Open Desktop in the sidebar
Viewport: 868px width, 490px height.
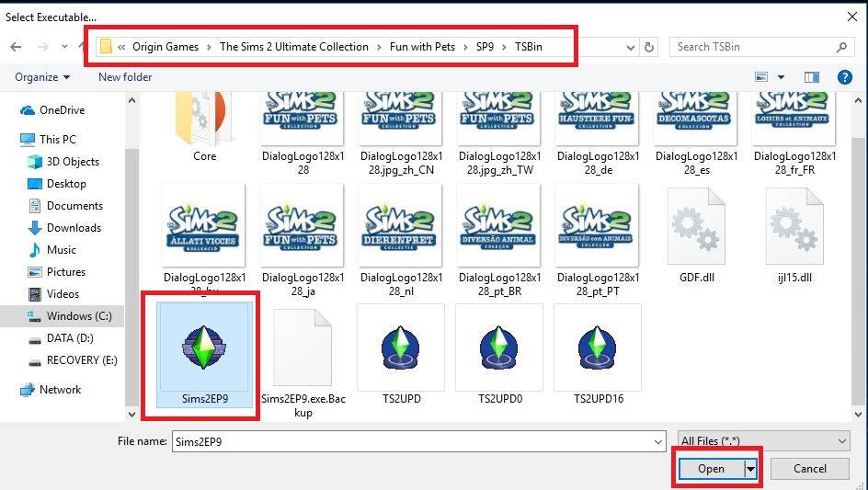pos(56,184)
